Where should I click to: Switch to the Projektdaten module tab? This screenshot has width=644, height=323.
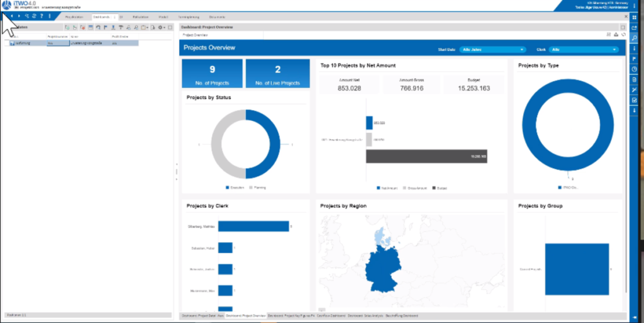pos(74,17)
